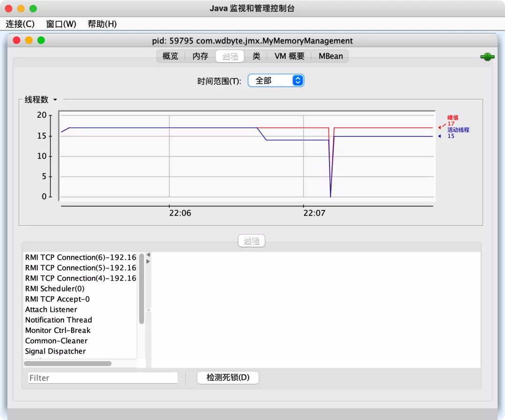Switch to the 内存 tab

[200, 57]
